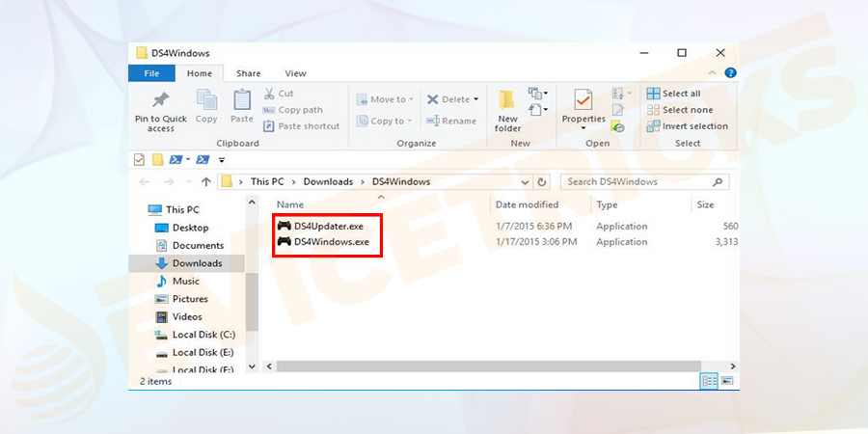Click DS4Windows in the address breadcrumb
Image resolution: width=868 pixels, height=434 pixels.
pos(401,181)
